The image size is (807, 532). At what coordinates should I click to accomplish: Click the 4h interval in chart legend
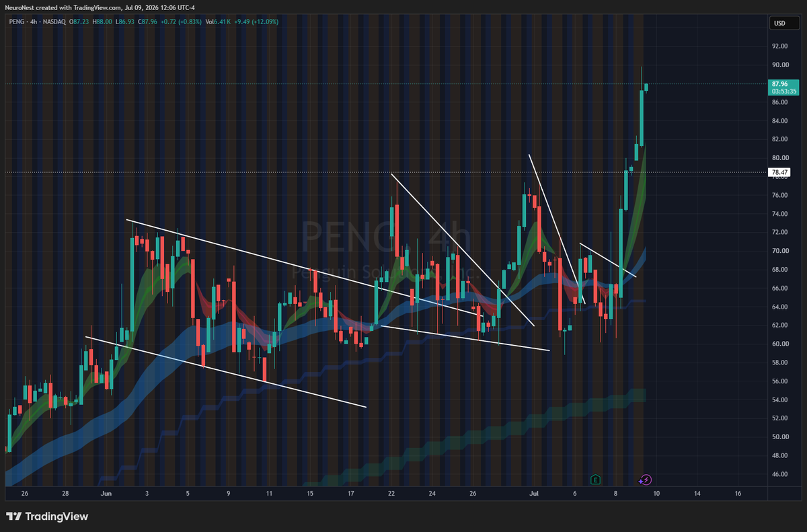point(35,22)
